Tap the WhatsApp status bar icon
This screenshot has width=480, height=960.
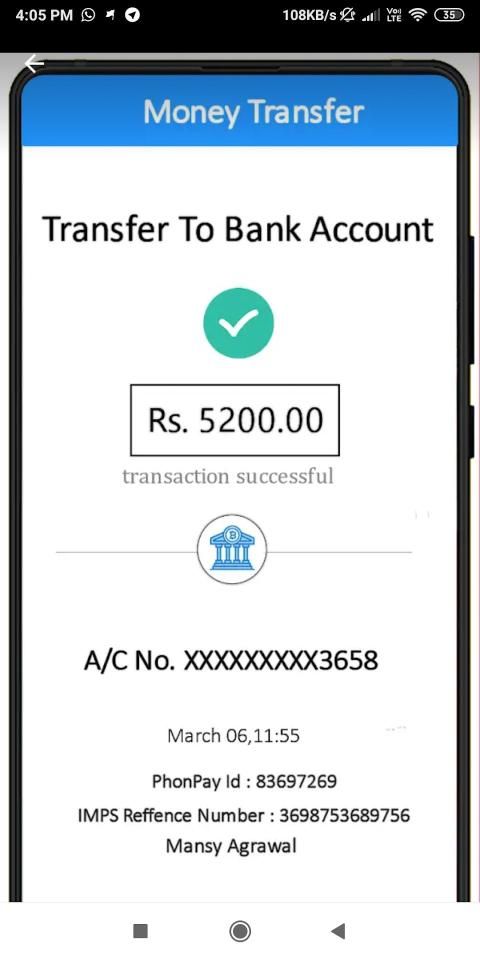[x=88, y=15]
